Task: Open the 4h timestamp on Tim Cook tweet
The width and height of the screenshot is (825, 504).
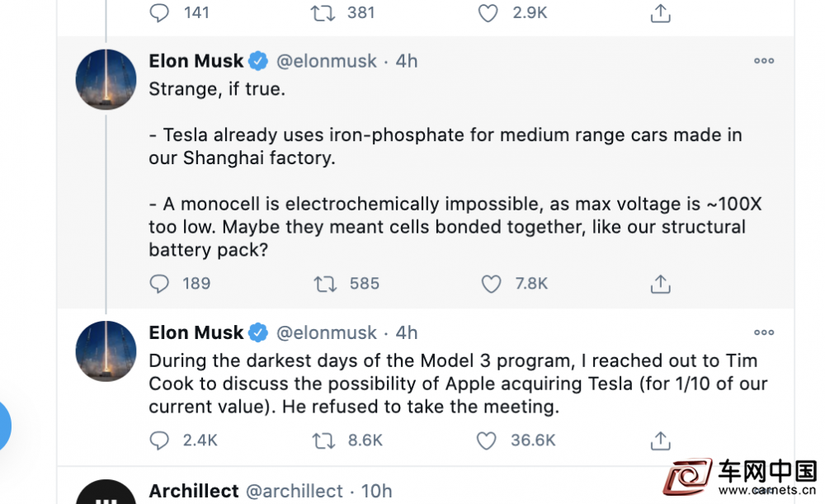Action: click(x=406, y=333)
